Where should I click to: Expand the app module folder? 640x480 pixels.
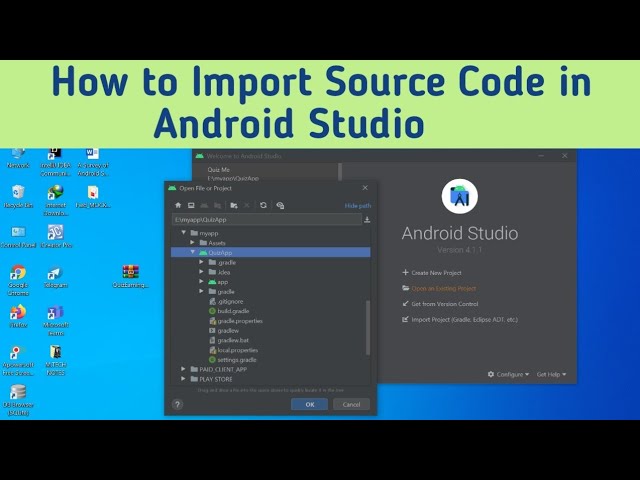(201, 282)
